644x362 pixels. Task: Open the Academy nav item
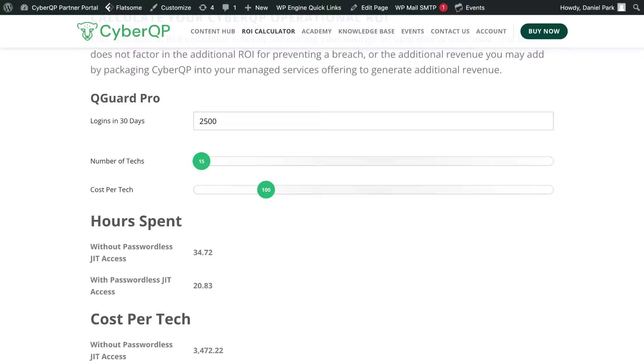point(316,31)
